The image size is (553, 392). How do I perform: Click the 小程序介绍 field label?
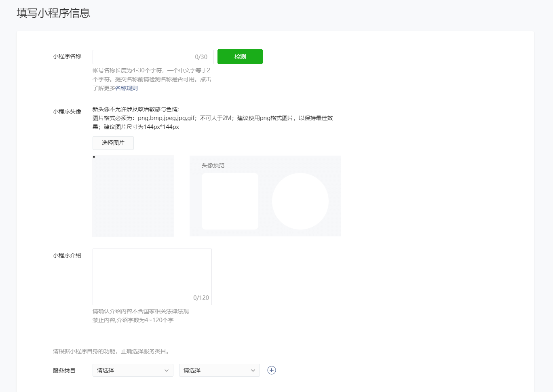tap(67, 255)
